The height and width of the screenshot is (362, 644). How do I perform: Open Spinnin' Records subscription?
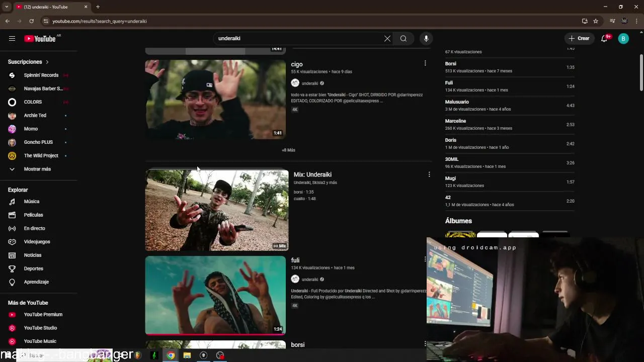point(38,75)
